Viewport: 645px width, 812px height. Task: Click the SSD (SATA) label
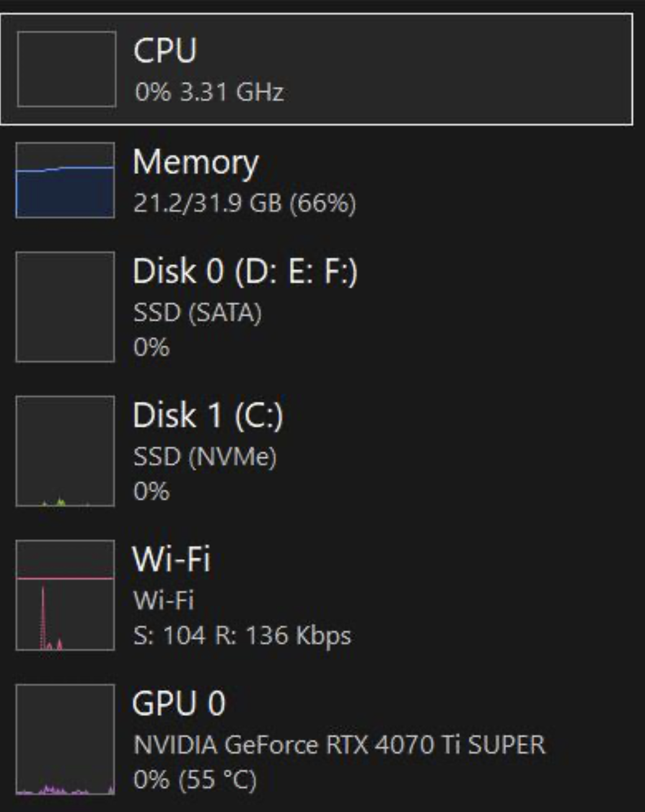pos(197,312)
